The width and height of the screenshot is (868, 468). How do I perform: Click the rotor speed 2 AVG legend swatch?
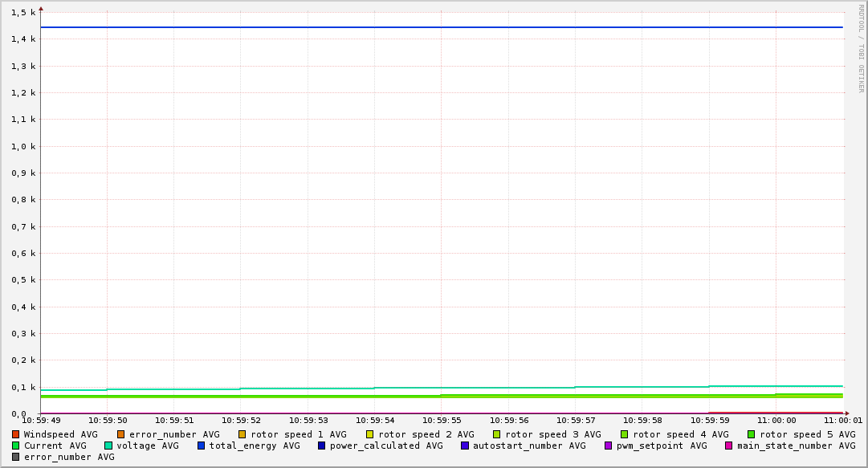coord(370,434)
